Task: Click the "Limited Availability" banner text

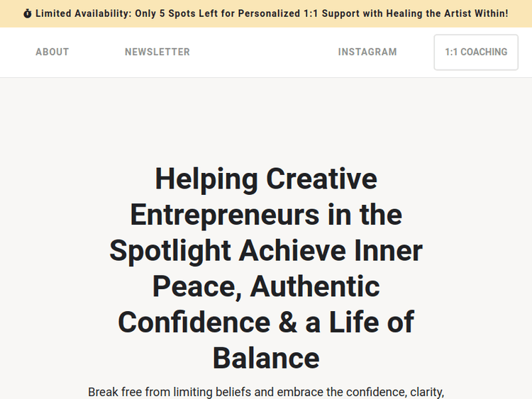Action: tap(83, 13)
